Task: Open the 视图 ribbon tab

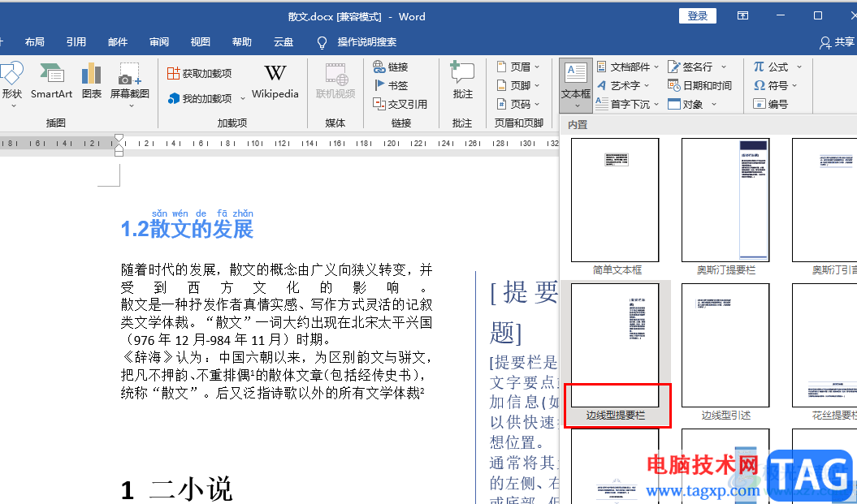Action: [201, 42]
